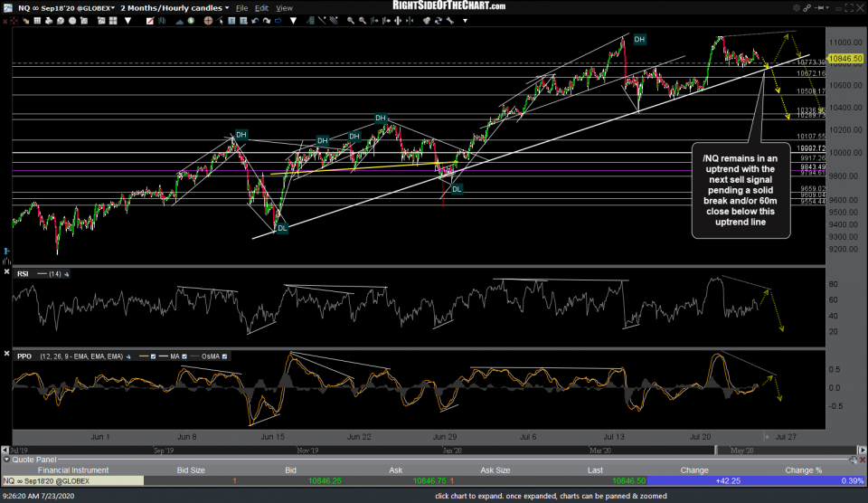Expand the first white toolbar triangle dropdown
The width and height of the screenshot is (868, 503).
tap(127, 21)
